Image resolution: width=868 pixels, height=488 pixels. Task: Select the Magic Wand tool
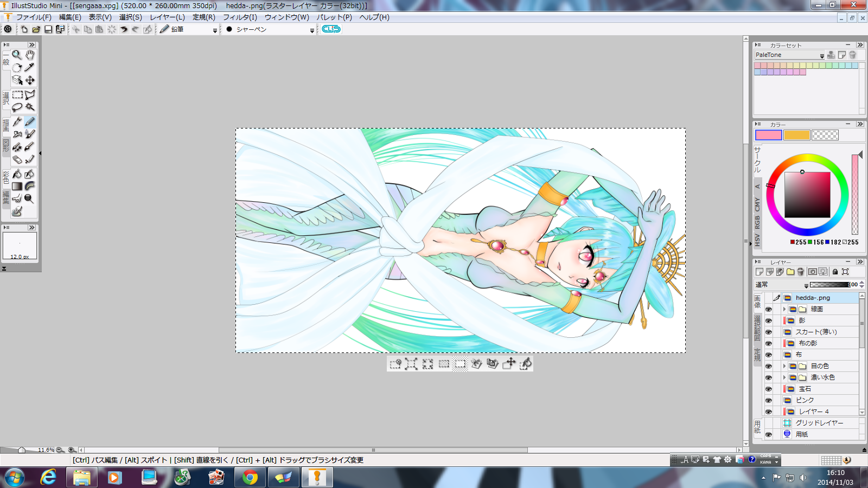[30, 107]
